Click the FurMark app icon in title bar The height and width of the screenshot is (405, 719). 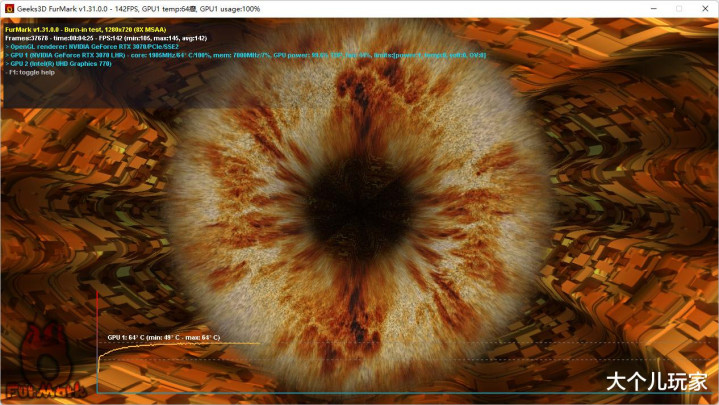tap(9, 9)
